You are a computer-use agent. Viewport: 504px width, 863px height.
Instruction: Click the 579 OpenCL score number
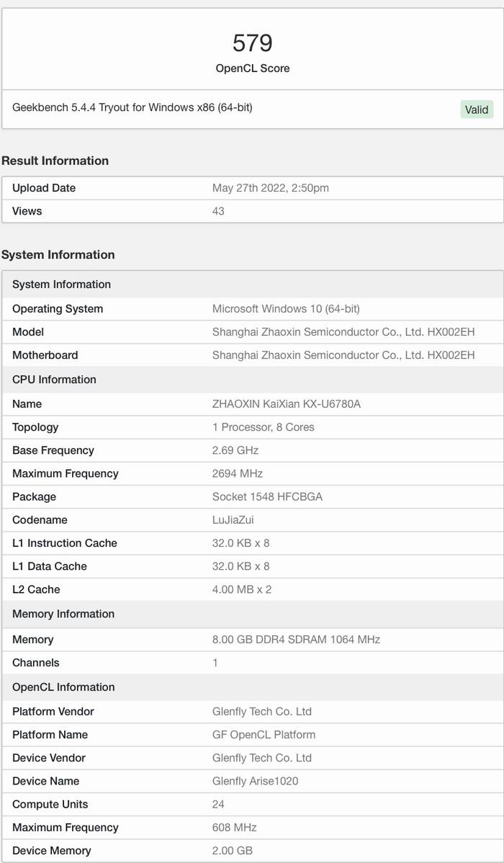(253, 43)
